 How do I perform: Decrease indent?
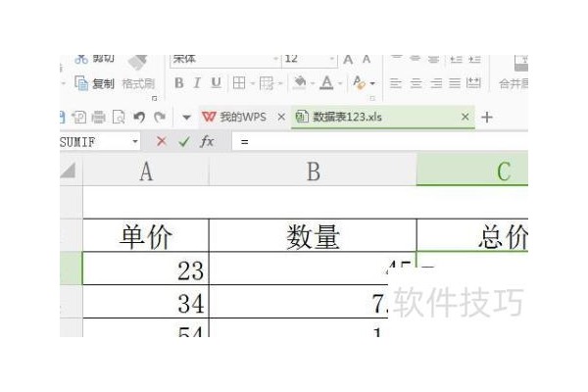point(456,59)
